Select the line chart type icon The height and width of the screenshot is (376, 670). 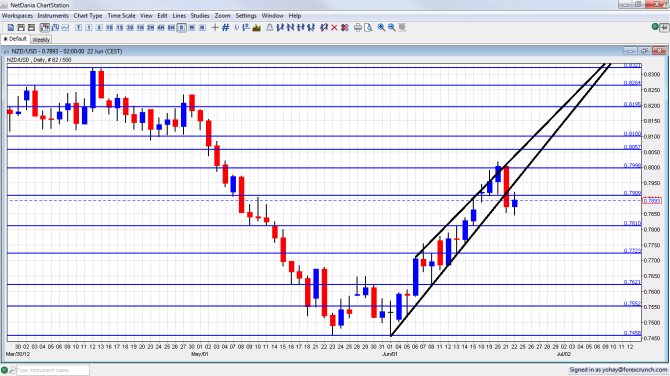65,27
